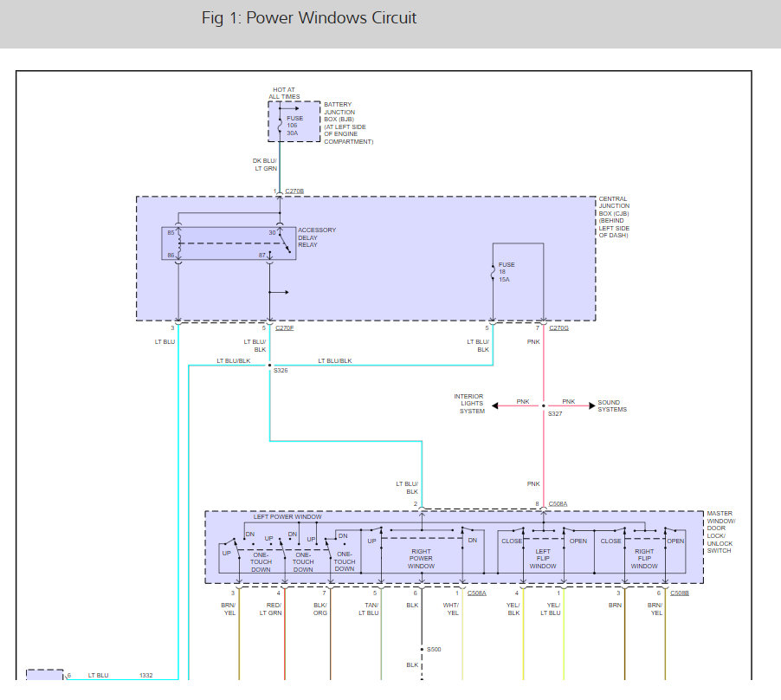Select the 'HOT AT ALL TIMES' label
Image resolution: width=781 pixels, height=700 pixels.
284,94
